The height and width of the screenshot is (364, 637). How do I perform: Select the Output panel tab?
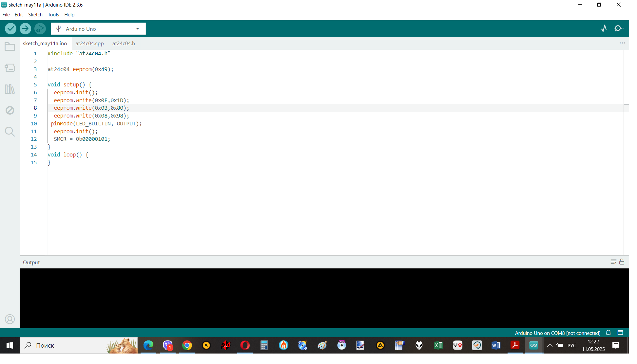pyautogui.click(x=31, y=263)
